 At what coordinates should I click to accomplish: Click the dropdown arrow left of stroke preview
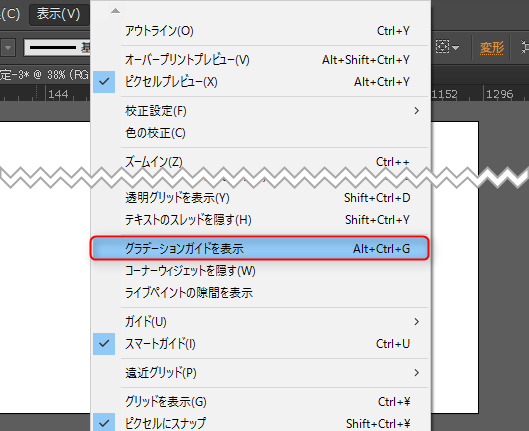8,48
